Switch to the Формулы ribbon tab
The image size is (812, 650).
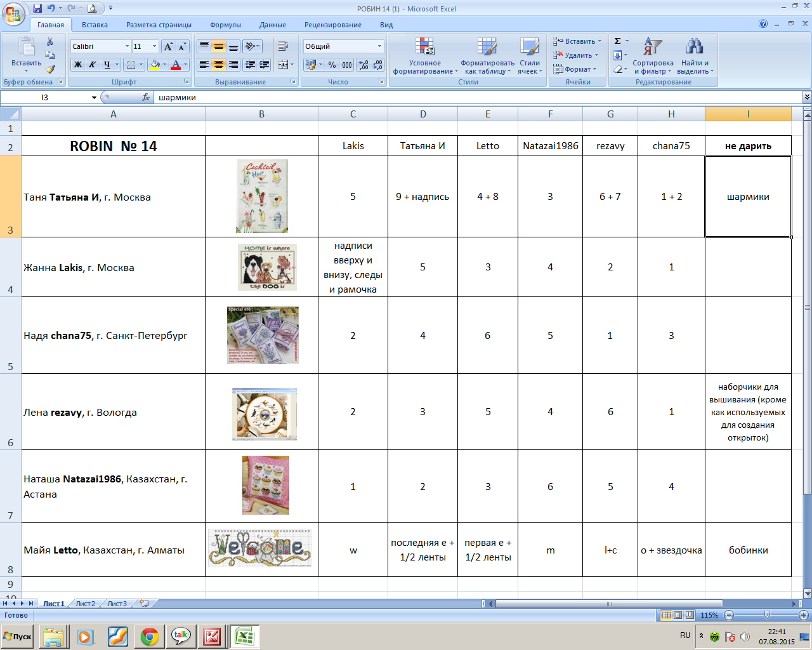225,25
